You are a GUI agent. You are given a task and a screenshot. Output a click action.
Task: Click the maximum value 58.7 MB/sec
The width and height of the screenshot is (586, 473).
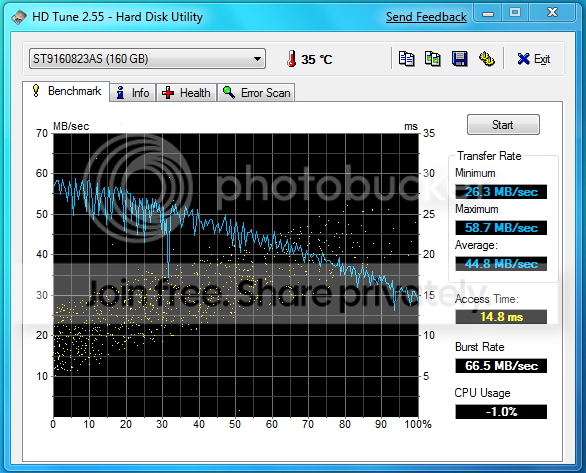501,228
